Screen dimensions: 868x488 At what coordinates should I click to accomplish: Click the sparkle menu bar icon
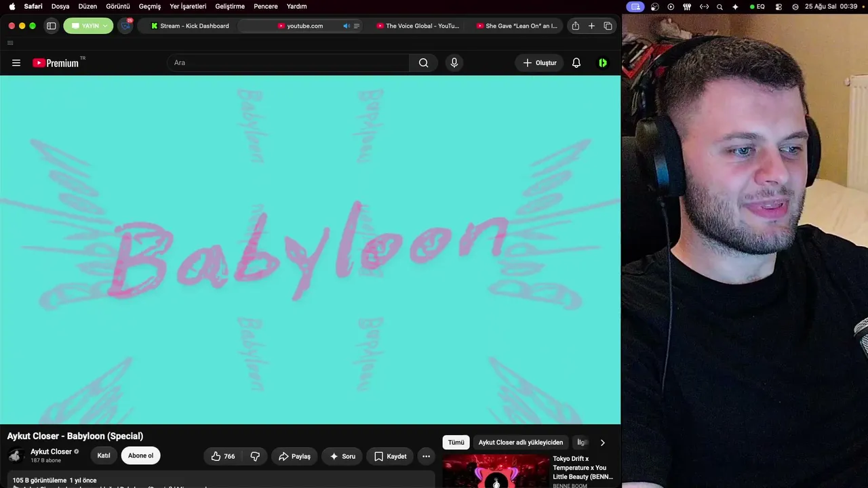tap(736, 6)
